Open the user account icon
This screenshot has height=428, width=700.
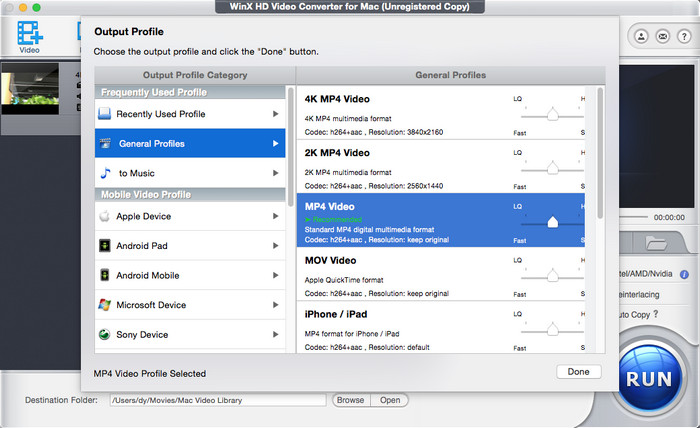pos(641,36)
